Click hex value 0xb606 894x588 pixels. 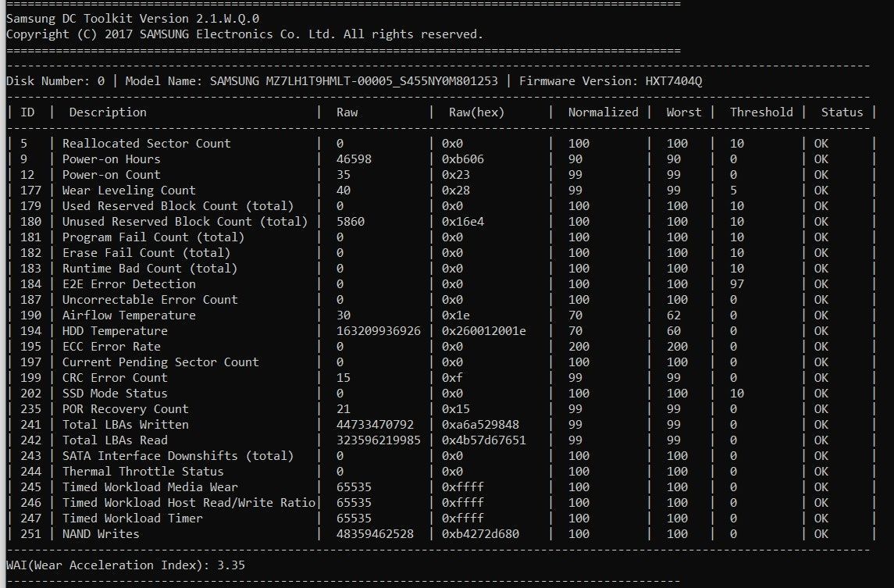tap(462, 159)
